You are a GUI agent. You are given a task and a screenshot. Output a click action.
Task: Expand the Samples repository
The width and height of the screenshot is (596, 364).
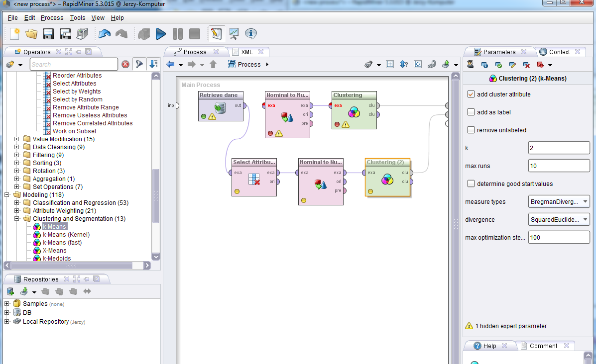coord(7,304)
